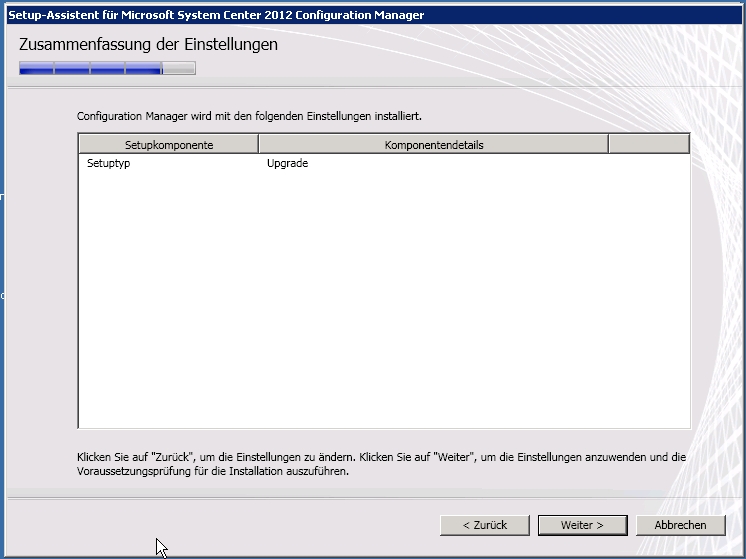Click the "Zusammenfassung der Einstellungen" heading

(148, 45)
